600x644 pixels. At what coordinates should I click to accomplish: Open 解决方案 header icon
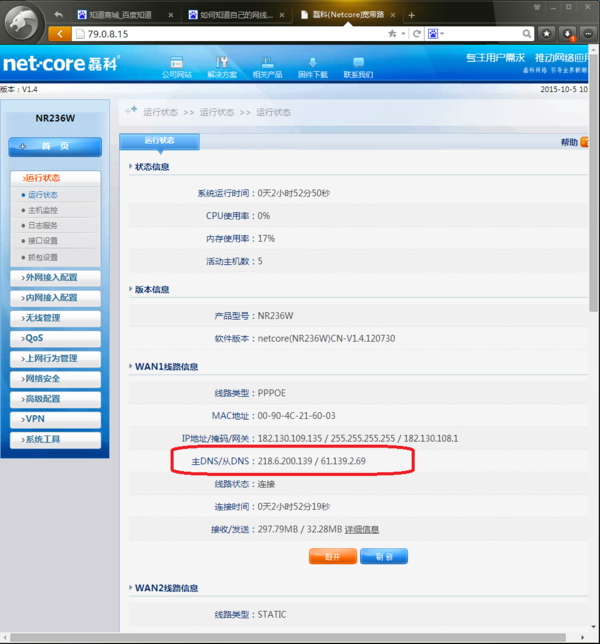point(222,67)
